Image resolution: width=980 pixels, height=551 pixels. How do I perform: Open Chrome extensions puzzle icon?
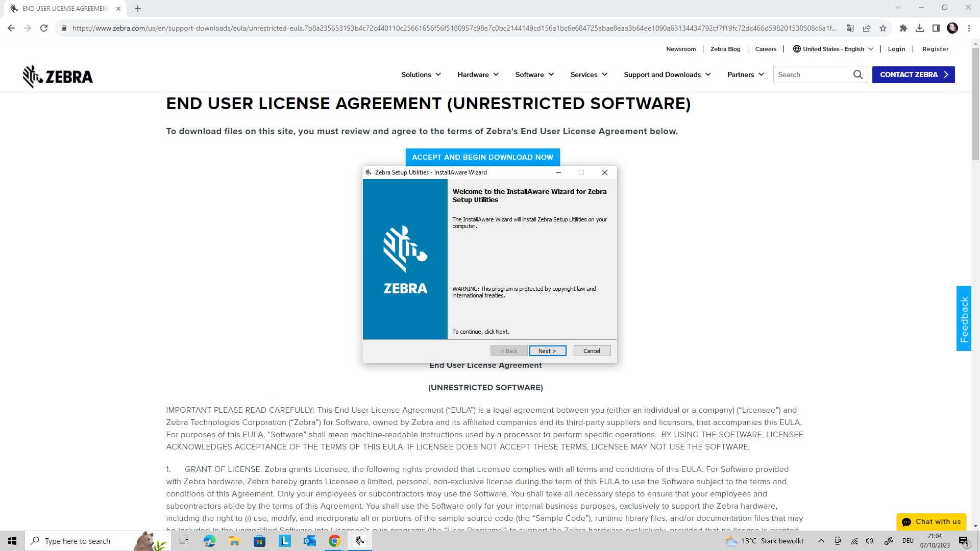click(x=903, y=28)
